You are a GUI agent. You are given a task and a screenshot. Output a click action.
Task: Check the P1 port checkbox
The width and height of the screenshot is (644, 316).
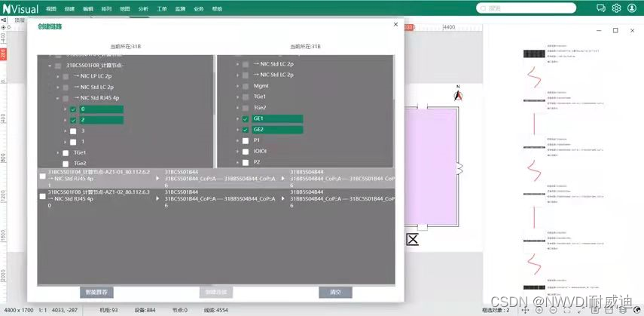245,140
